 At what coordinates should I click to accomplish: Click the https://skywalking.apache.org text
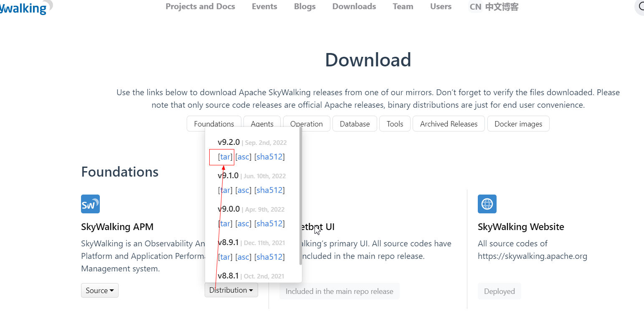click(x=532, y=256)
